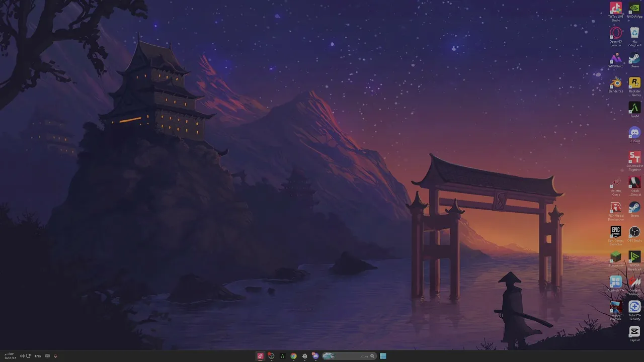
Task: Switch to FiveM on the taskbar
Action: (282, 356)
